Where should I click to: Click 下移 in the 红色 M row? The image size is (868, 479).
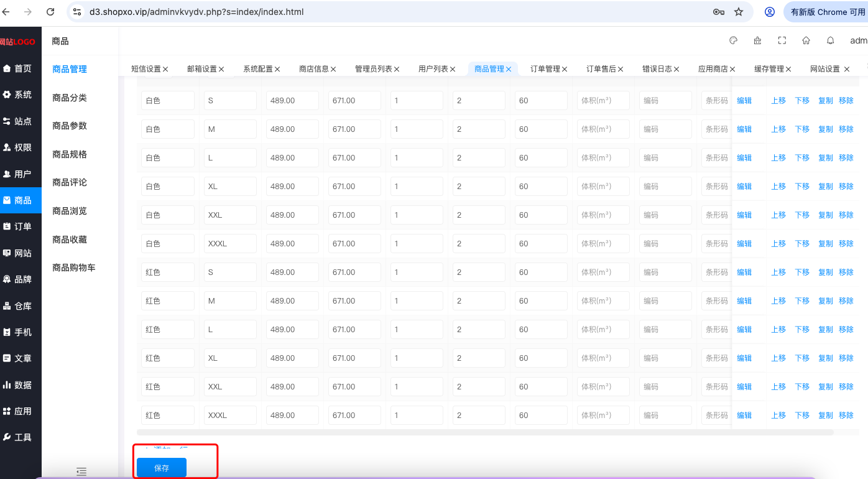[802, 301]
